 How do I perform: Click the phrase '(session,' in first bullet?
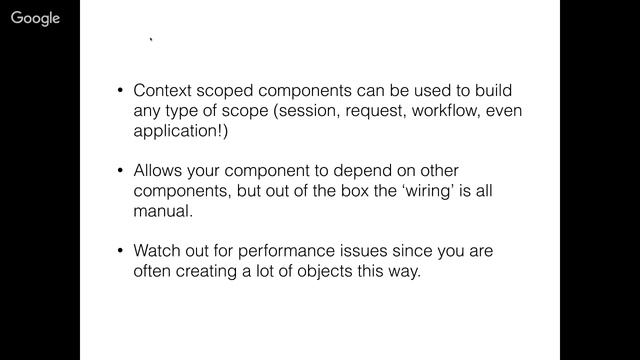pos(307,111)
